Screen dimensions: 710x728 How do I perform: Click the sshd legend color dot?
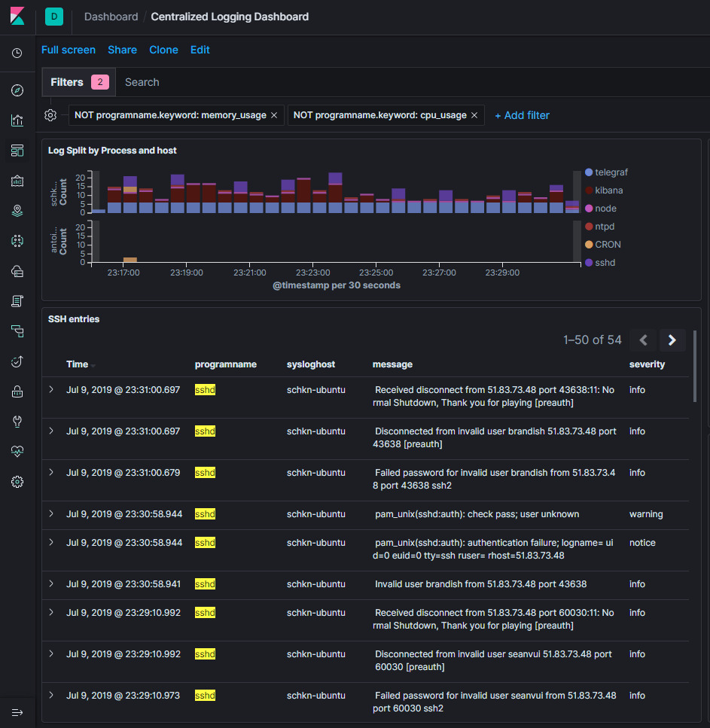[589, 263]
